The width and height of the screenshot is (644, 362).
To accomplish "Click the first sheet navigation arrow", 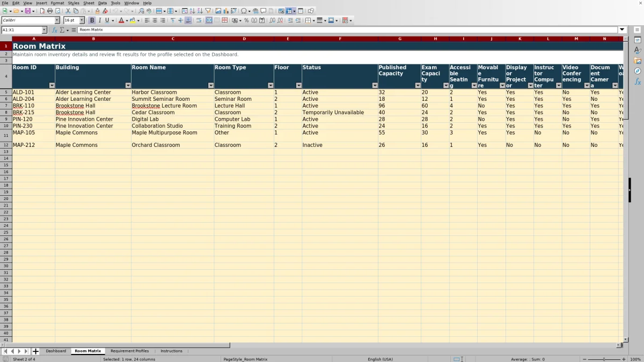I will [x=5, y=351].
